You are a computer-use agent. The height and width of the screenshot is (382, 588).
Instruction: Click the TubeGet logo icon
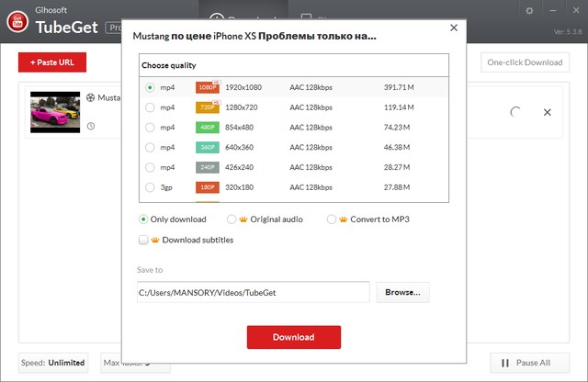(x=16, y=20)
